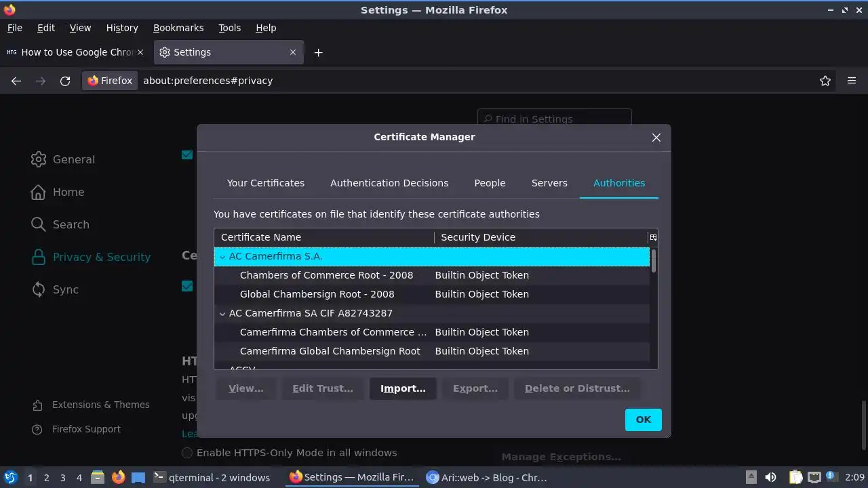
Task: Select the Authorities tab
Action: click(619, 183)
